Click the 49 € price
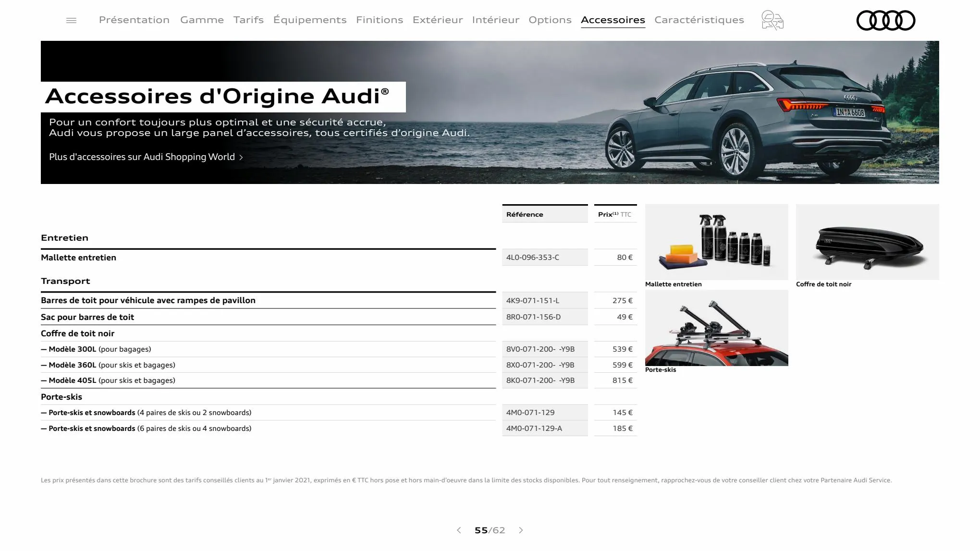The height and width of the screenshot is (551, 980). [x=625, y=317]
